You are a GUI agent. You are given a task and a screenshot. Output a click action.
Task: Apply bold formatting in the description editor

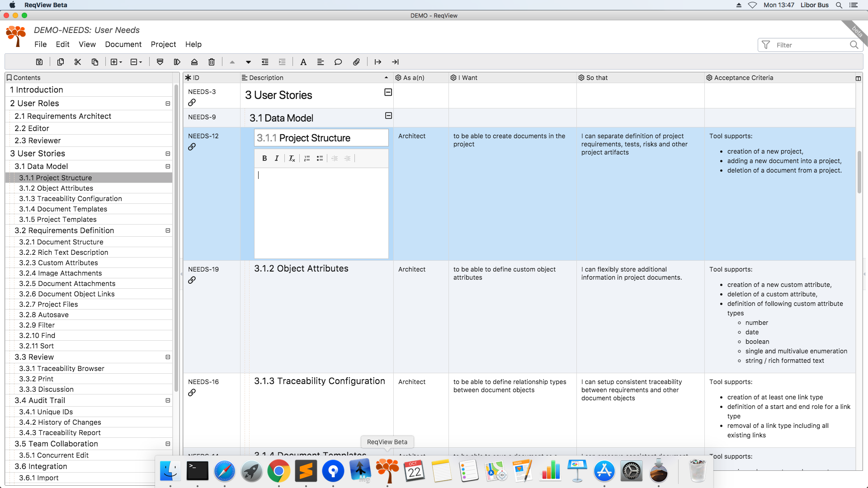(x=264, y=158)
